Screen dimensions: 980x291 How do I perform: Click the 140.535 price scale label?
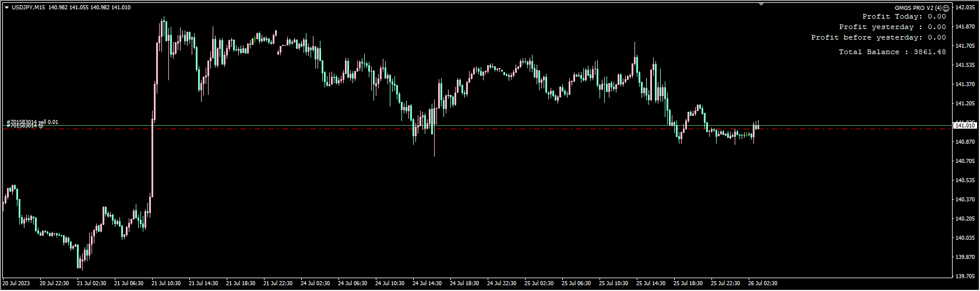(965, 180)
